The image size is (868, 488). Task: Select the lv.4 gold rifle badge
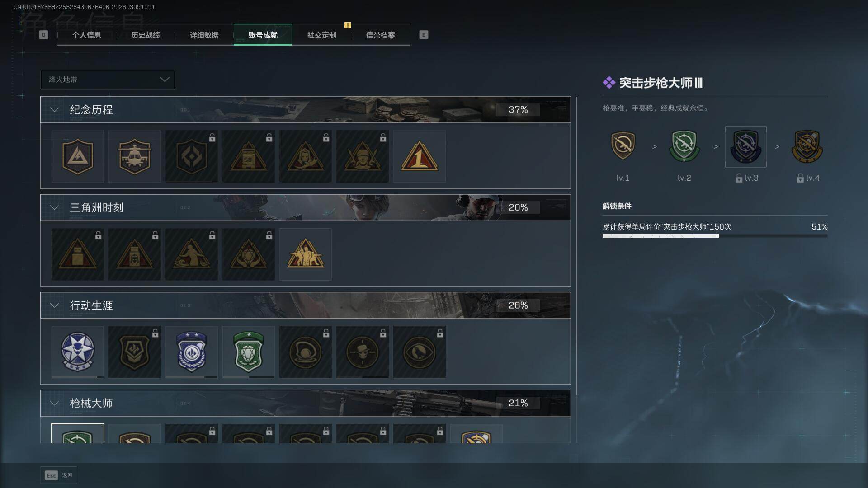(807, 146)
